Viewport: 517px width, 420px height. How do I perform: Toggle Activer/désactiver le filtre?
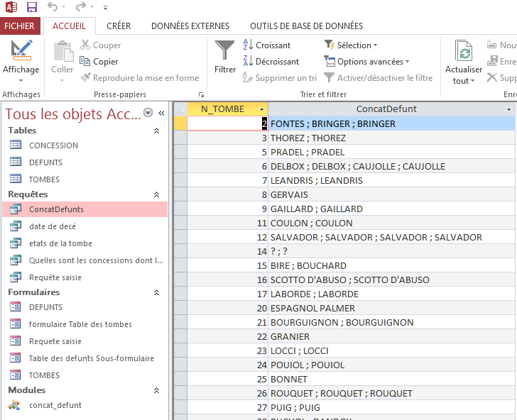tap(379, 78)
